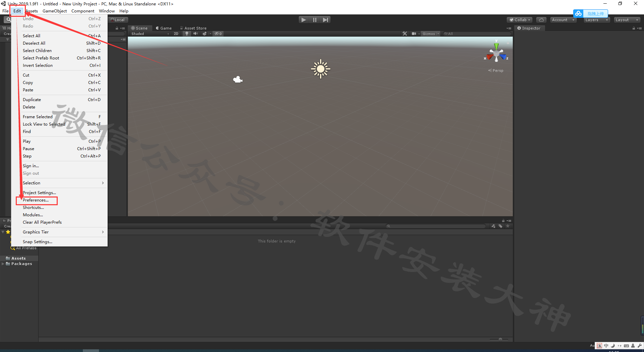Open the Layout dropdown

[x=627, y=20]
